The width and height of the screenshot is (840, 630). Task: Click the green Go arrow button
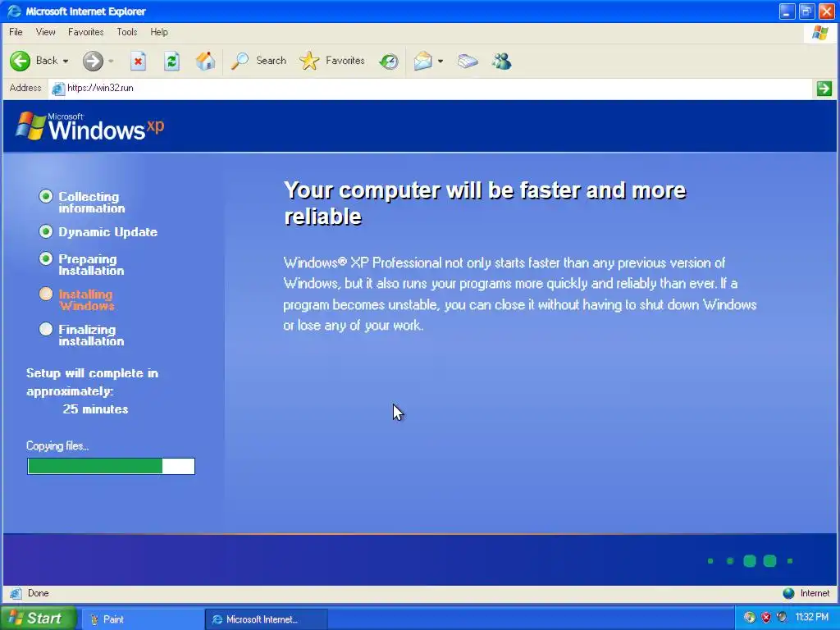[824, 89]
